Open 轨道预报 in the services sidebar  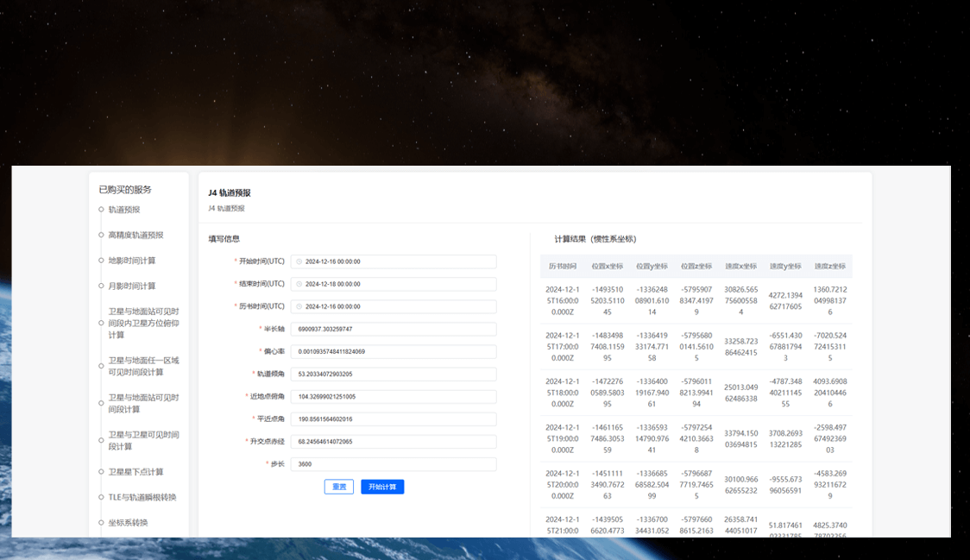tap(123, 210)
